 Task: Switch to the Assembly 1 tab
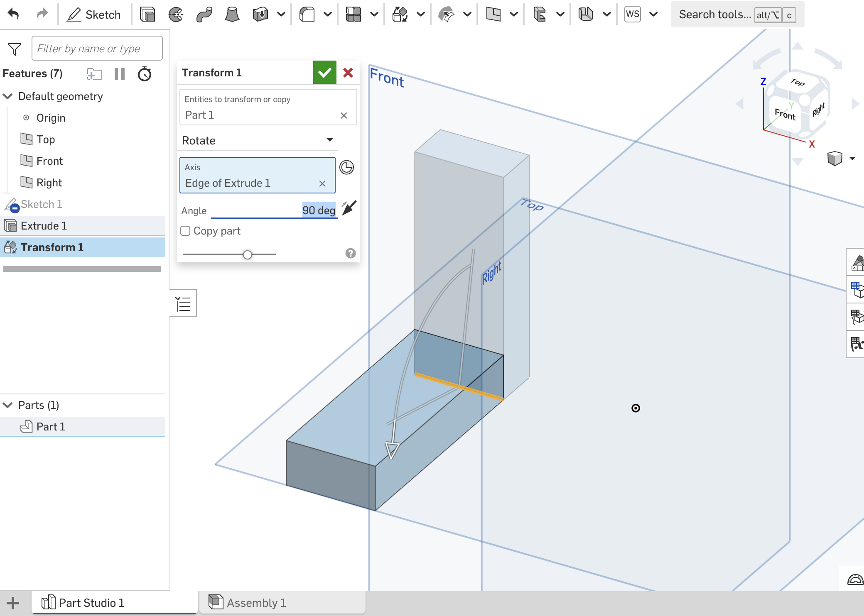tap(255, 603)
